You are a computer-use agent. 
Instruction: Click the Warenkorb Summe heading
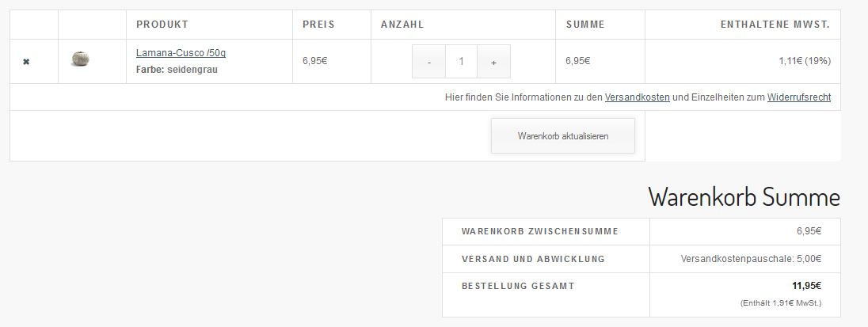744,197
